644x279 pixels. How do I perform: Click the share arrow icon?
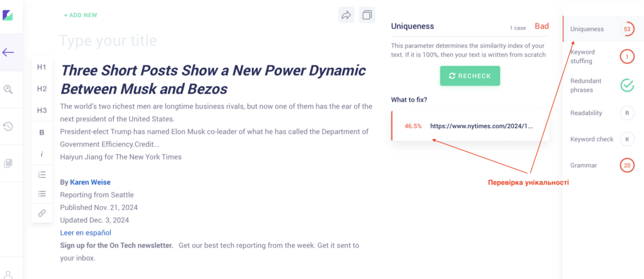[x=346, y=15]
